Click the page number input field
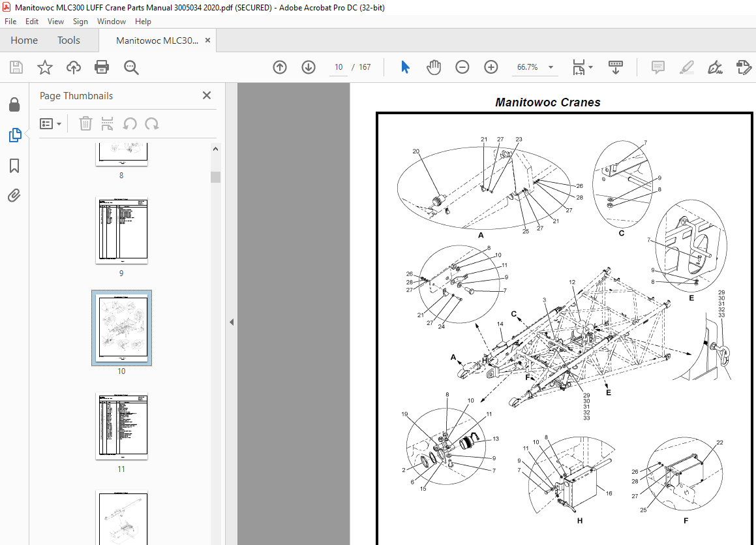The height and width of the screenshot is (545, 756). 339,67
